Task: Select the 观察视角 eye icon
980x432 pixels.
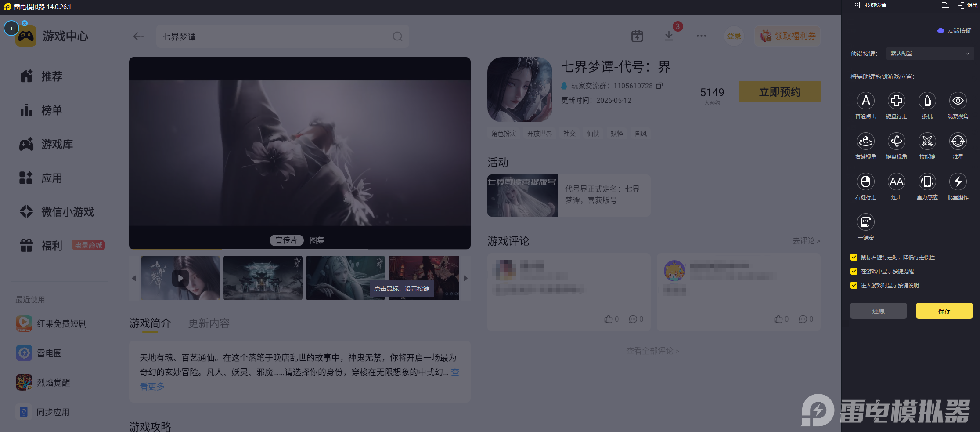Action: point(958,101)
